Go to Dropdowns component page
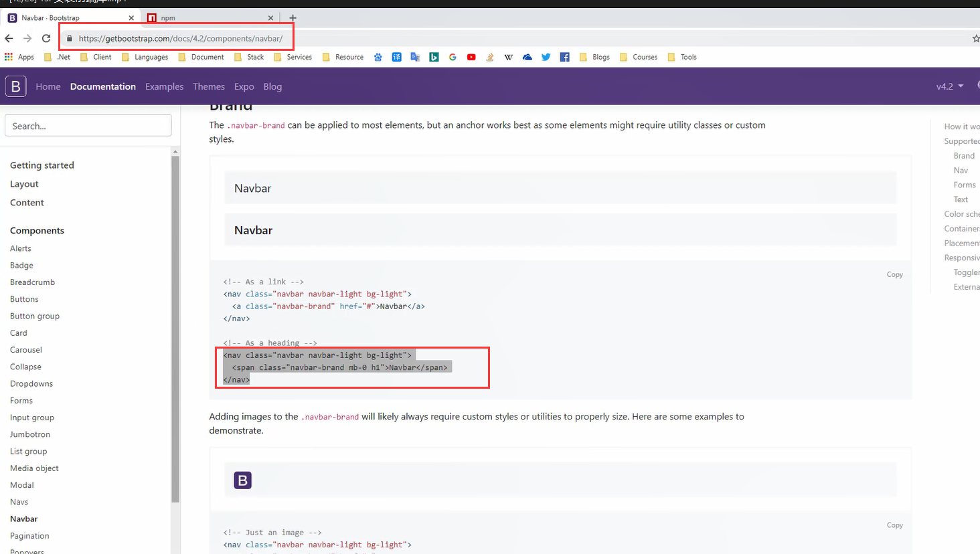The width and height of the screenshot is (980, 554). [31, 383]
